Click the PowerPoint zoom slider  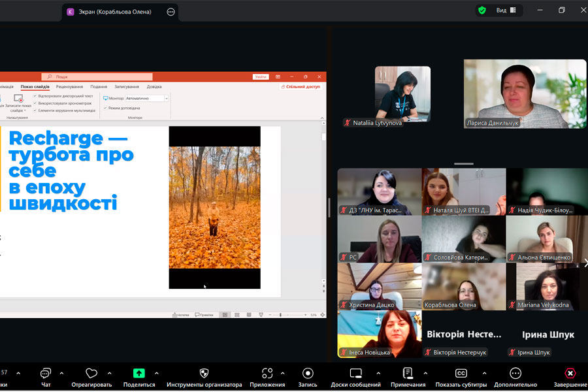(x=280, y=315)
